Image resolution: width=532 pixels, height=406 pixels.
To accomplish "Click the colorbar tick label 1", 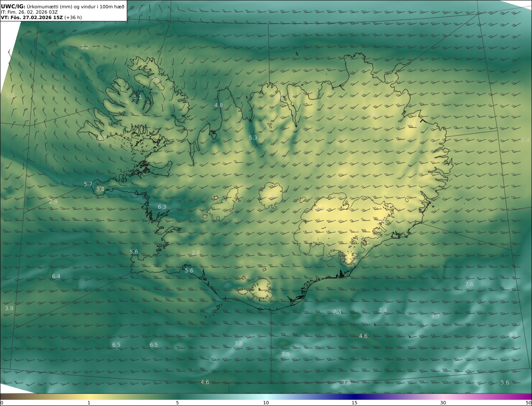I will (x=89, y=403).
